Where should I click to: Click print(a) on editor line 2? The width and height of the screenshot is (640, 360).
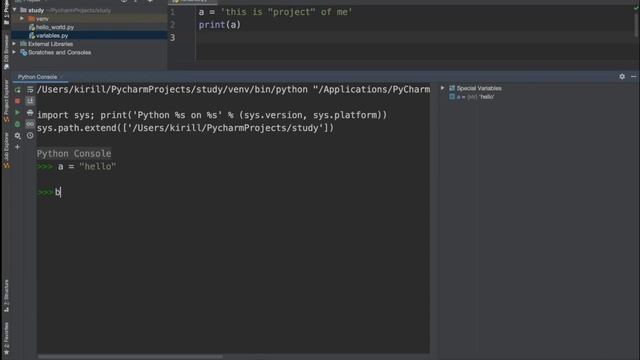220,25
